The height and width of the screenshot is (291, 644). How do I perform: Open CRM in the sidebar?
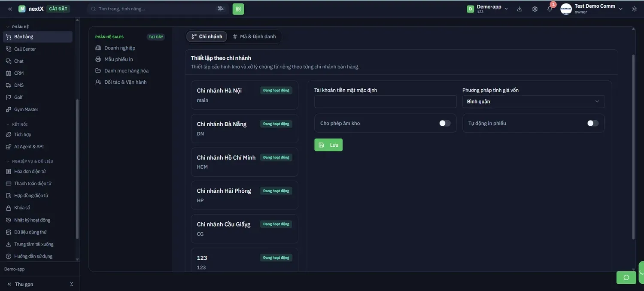coord(38,73)
